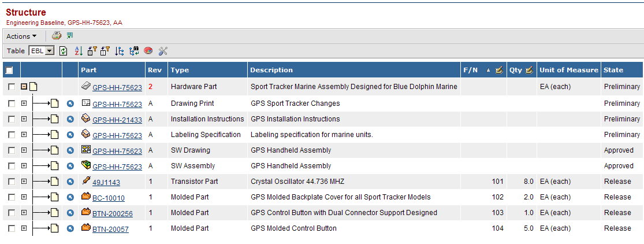644x244 pixels.
Task: Click the refresh table icon
Action: coord(64,51)
